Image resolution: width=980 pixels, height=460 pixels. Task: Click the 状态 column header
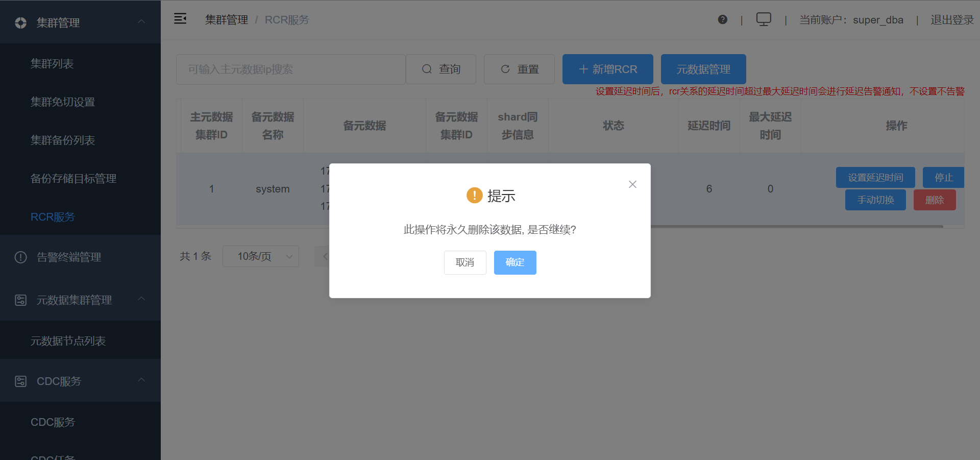click(x=613, y=126)
